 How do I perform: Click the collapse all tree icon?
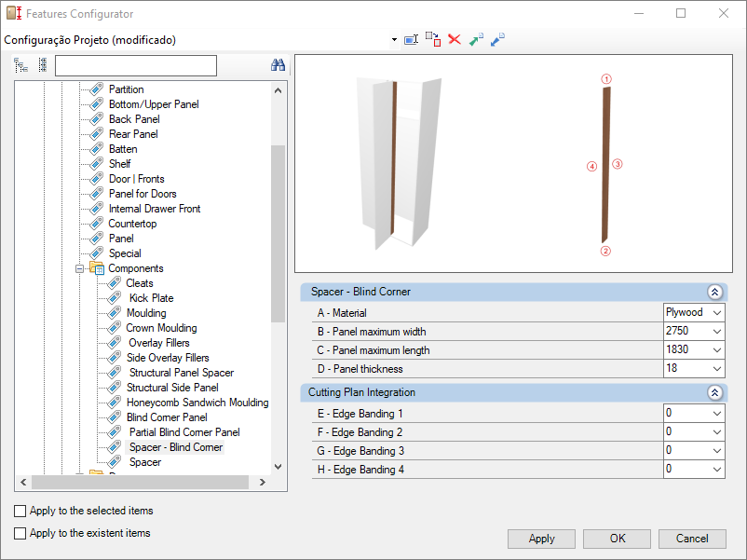[42, 65]
